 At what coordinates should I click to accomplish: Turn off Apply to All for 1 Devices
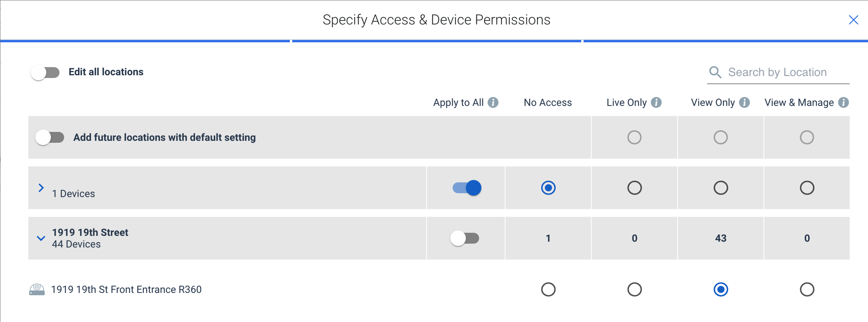click(x=467, y=188)
